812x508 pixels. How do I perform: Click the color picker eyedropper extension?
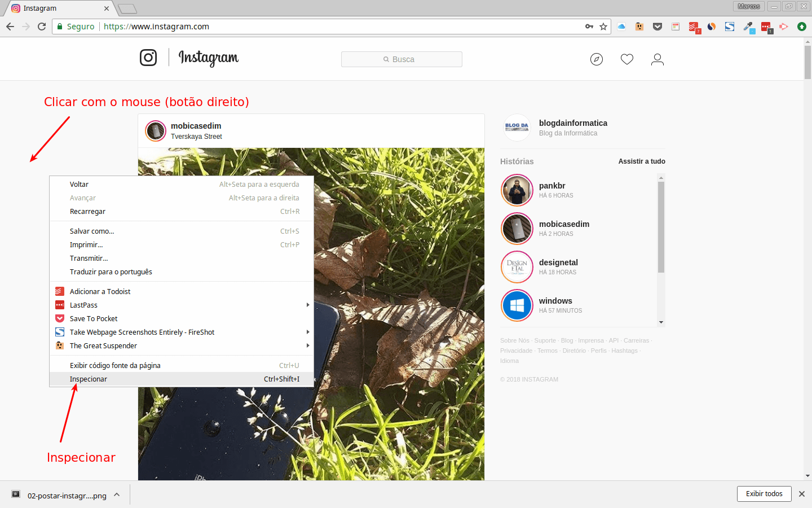(748, 27)
